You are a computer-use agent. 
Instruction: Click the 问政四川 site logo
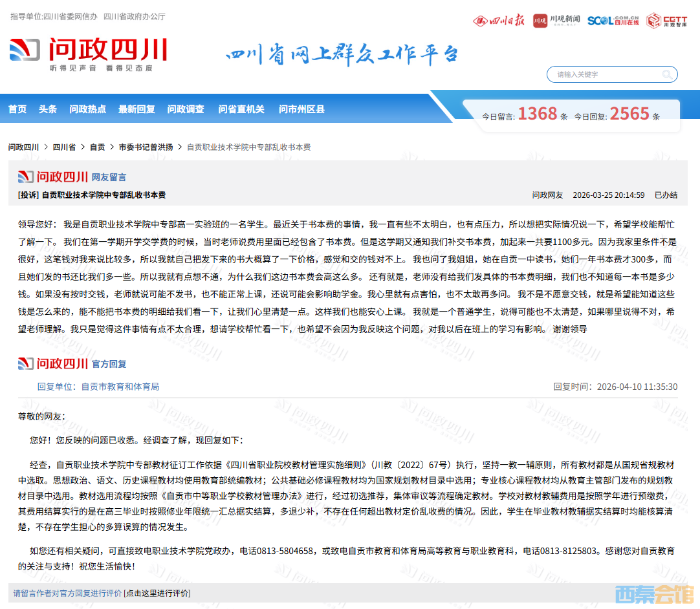pos(89,54)
